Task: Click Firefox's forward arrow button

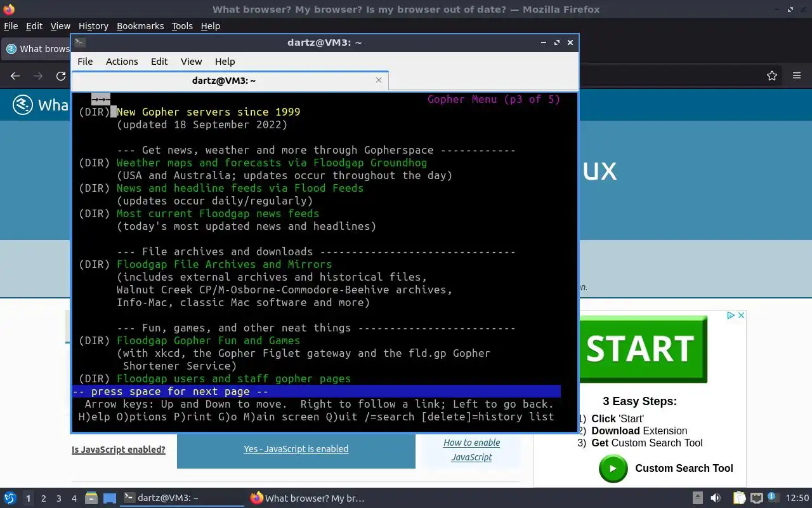Action: pos(38,76)
